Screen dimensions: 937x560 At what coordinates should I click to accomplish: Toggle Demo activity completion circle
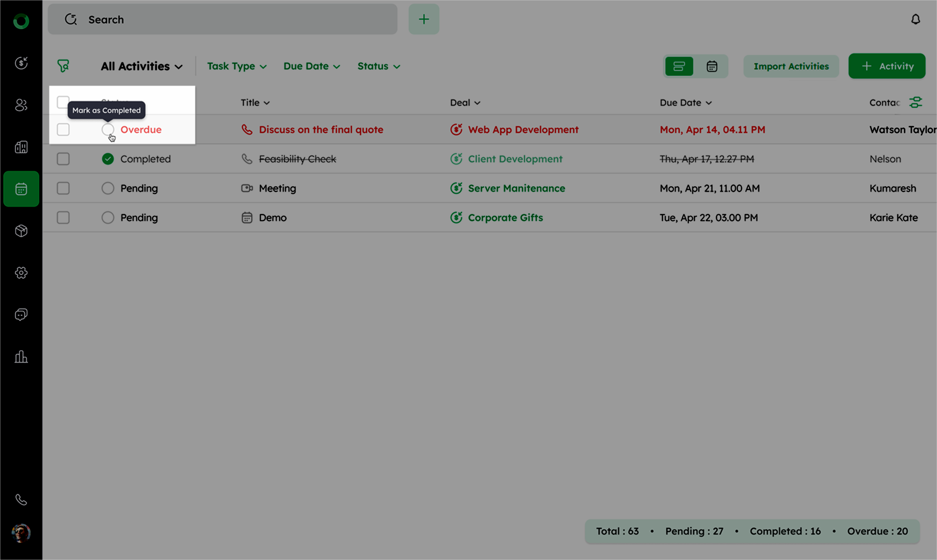tap(108, 217)
